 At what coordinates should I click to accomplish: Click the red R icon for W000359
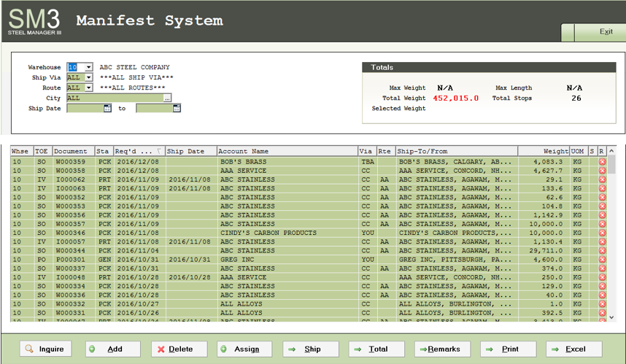(602, 162)
